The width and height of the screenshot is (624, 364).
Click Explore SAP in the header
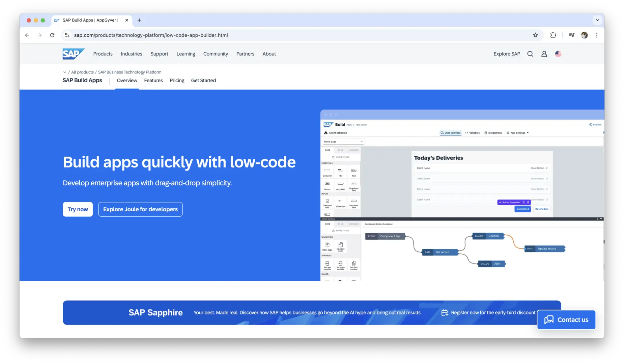point(507,54)
